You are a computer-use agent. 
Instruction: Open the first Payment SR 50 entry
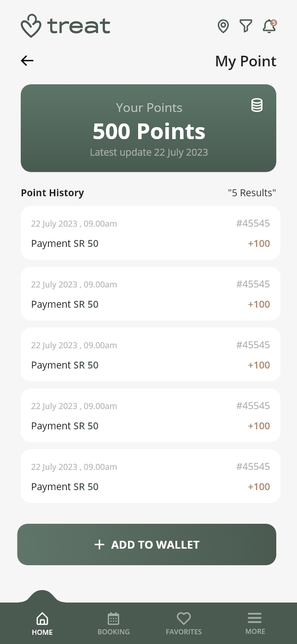[x=150, y=233]
